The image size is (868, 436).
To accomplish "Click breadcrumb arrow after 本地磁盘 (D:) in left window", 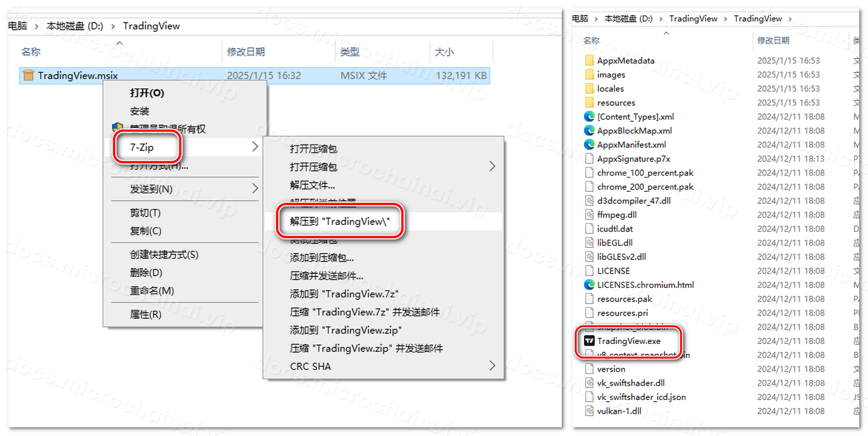I will pos(113,26).
